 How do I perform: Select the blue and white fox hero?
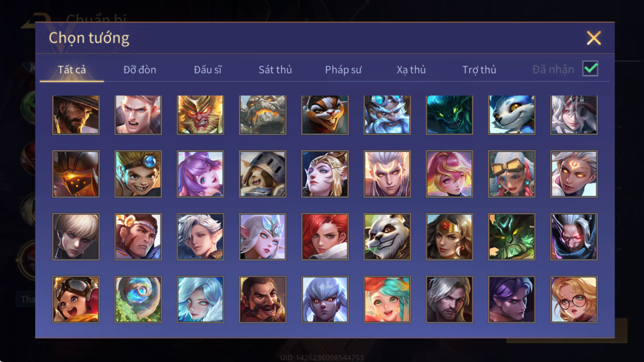[512, 115]
